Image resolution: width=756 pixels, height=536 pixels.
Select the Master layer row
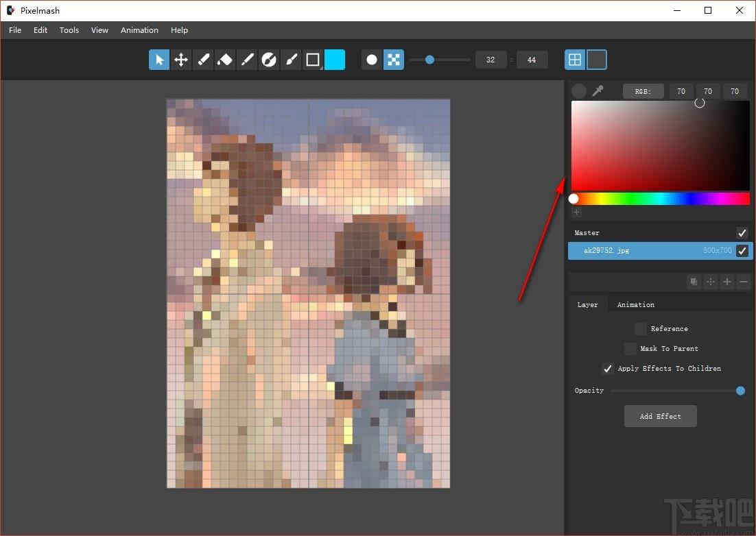coord(661,233)
